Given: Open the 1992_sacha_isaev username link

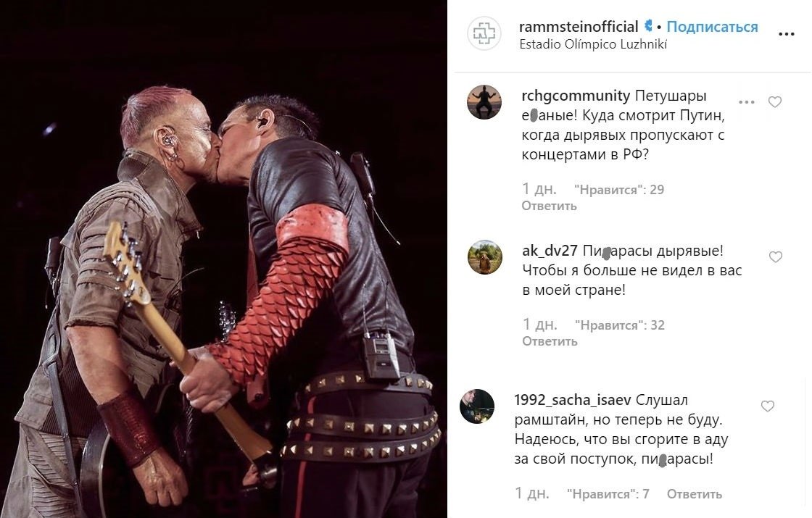Looking at the screenshot, I should [572, 400].
